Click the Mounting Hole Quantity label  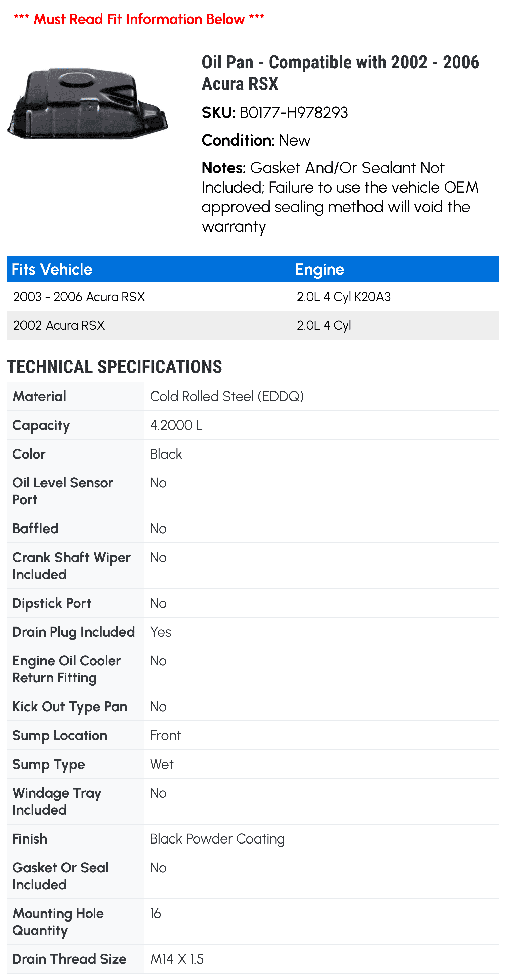(x=58, y=922)
